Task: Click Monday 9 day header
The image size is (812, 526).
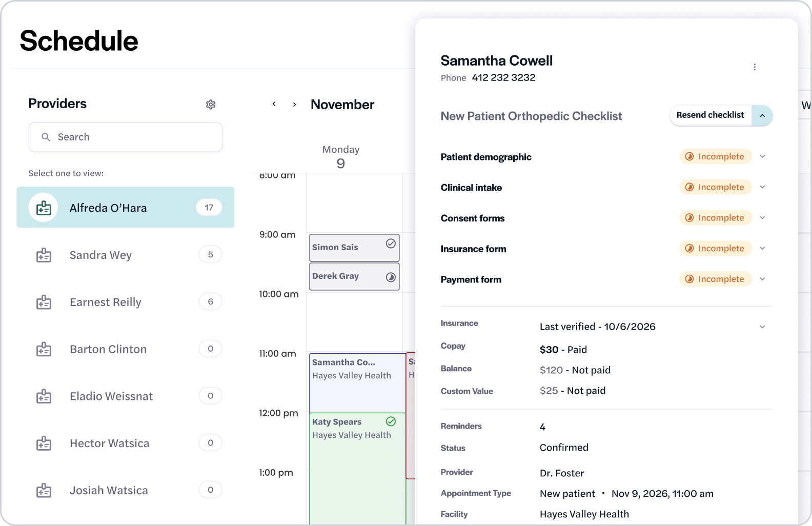Action: tap(341, 157)
